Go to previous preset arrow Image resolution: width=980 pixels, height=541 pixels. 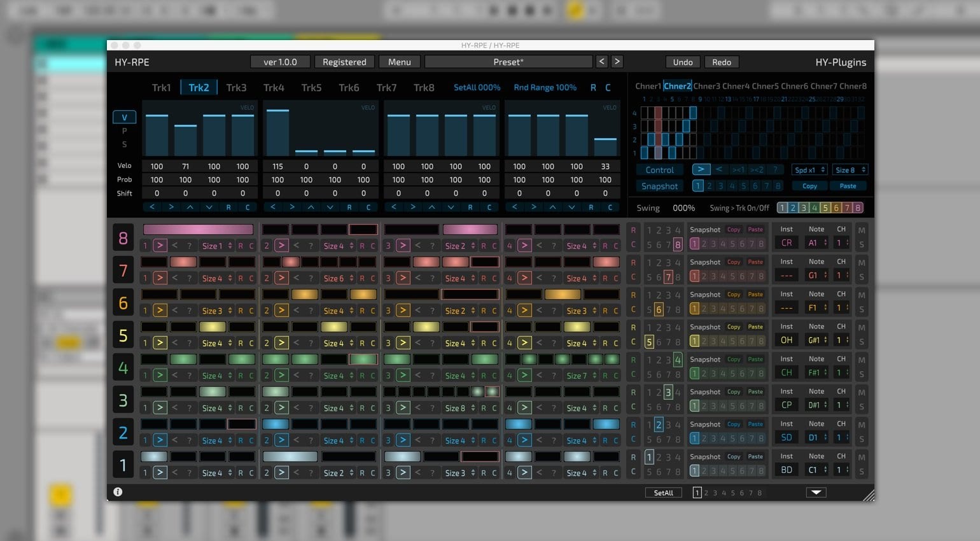[x=602, y=62]
